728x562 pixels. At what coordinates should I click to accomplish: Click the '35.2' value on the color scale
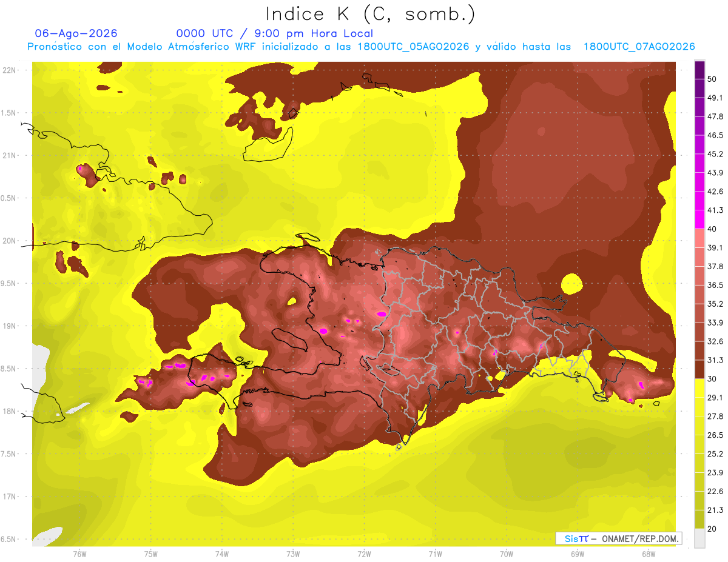715,304
